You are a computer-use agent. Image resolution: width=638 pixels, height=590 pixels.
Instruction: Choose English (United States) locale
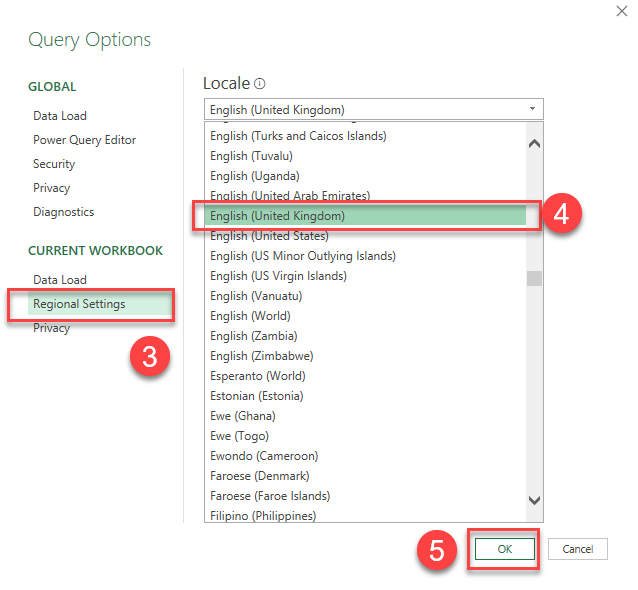[269, 236]
